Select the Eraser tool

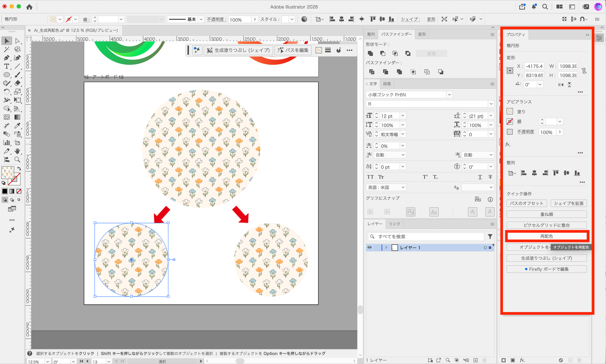(17, 83)
